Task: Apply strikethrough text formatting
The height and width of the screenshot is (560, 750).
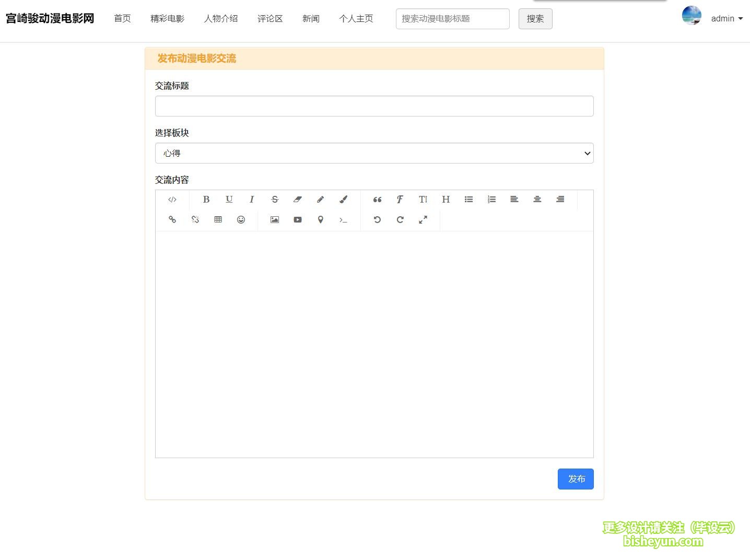Action: coord(275,200)
